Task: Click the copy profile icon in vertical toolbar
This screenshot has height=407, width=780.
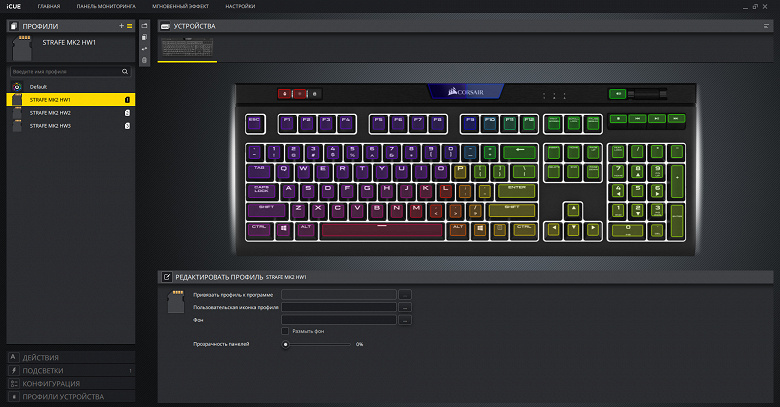Action: (x=144, y=37)
